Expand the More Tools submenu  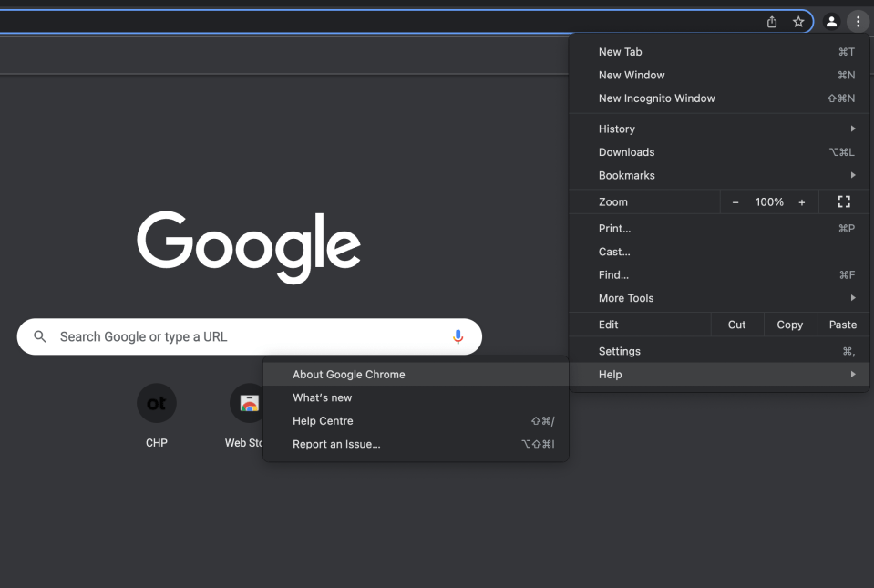(x=719, y=298)
